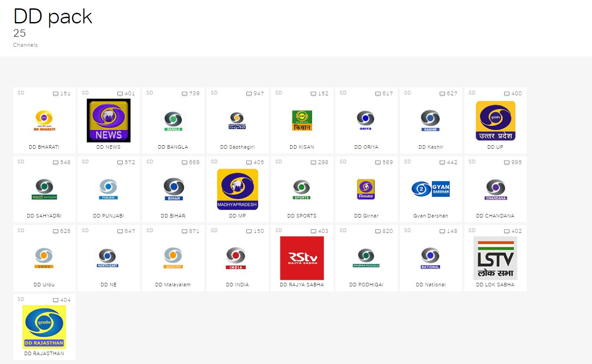Click channel number 298 on DD Sports
This screenshot has height=364, width=592.
pyautogui.click(x=323, y=162)
